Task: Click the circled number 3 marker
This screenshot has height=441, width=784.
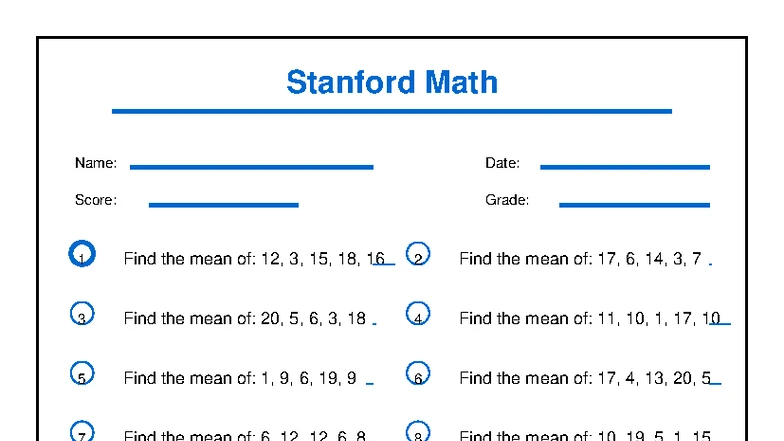Action: pyautogui.click(x=83, y=314)
